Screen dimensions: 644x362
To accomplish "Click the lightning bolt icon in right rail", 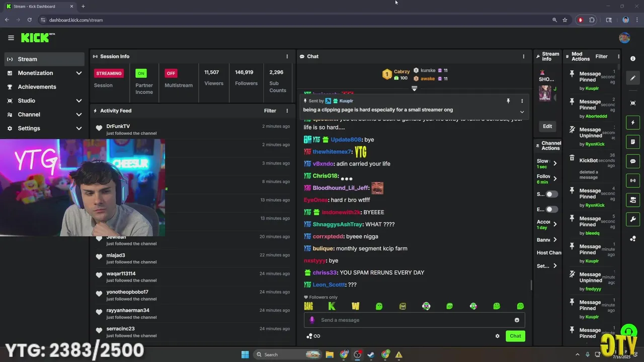I will click(633, 123).
